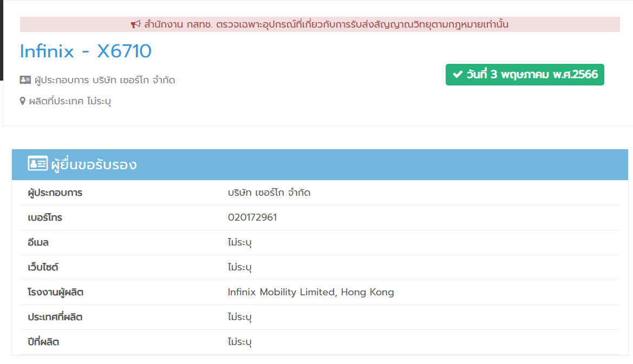
Task: Click the เว็บไซต์ row label
Action: [43, 267]
